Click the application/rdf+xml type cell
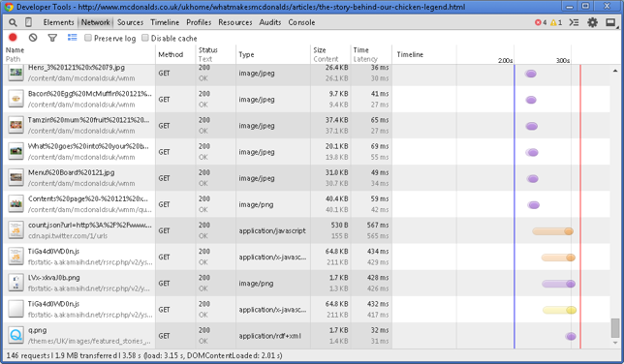 [269, 336]
